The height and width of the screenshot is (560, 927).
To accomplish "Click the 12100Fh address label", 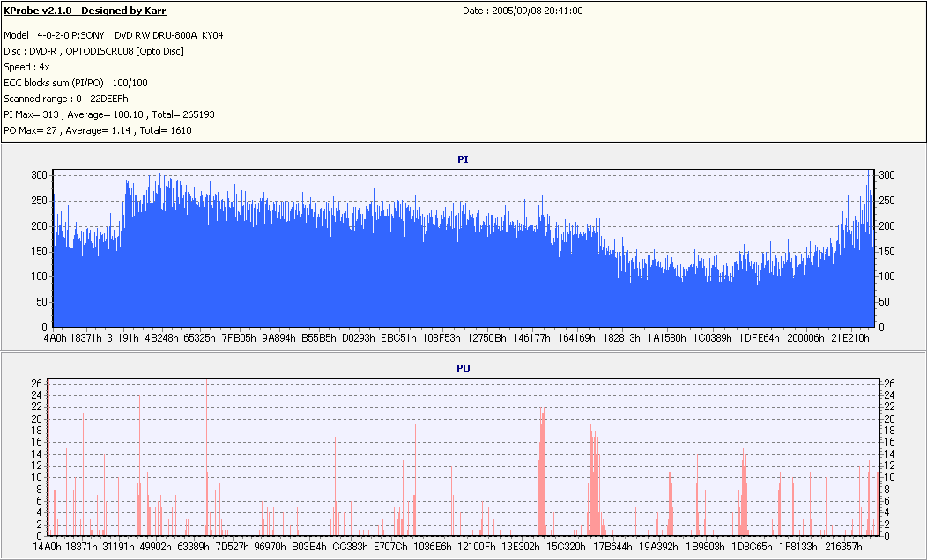I will 477,547.
